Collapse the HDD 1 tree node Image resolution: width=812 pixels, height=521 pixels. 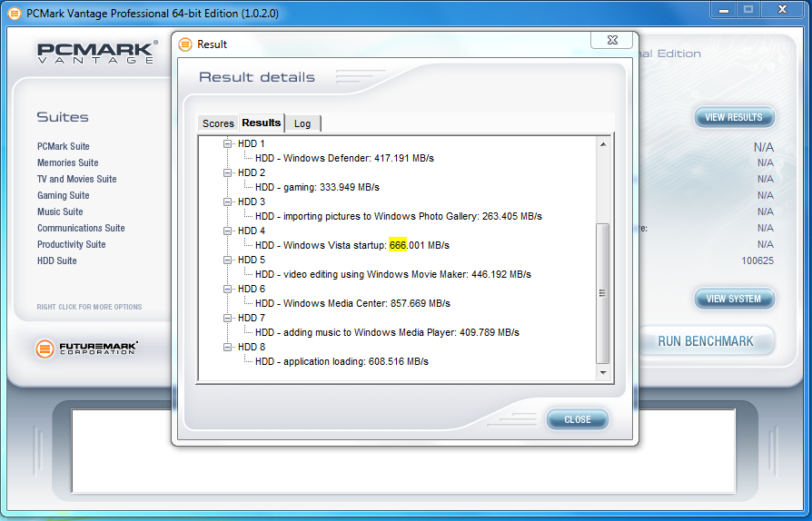[x=227, y=143]
